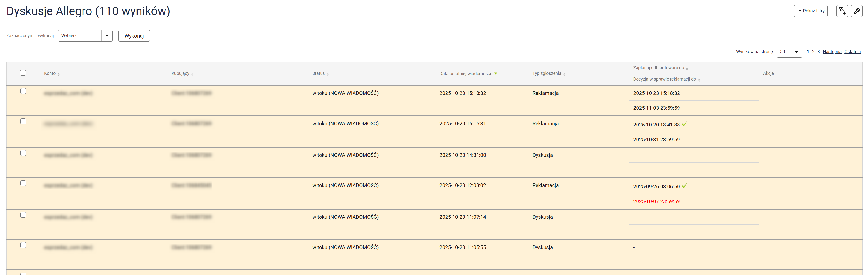The image size is (868, 275).
Task: Open the Wybierz action dropdown
Action: (x=85, y=36)
